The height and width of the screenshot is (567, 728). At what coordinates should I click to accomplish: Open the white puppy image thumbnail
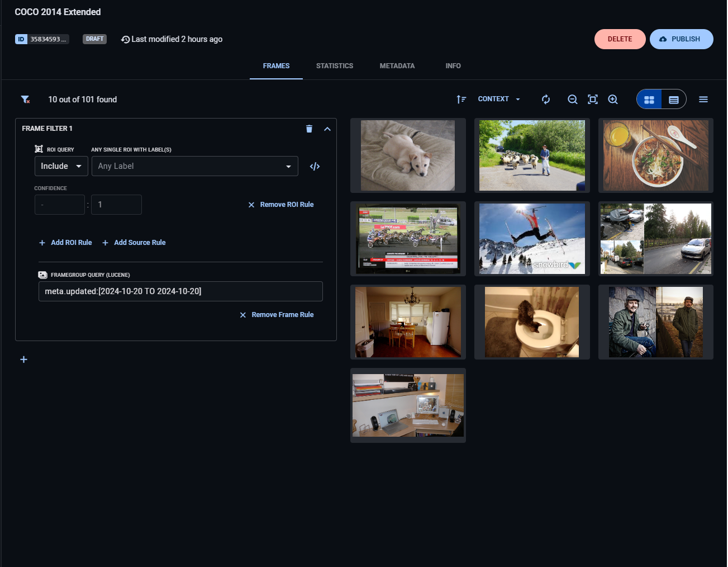[408, 155]
